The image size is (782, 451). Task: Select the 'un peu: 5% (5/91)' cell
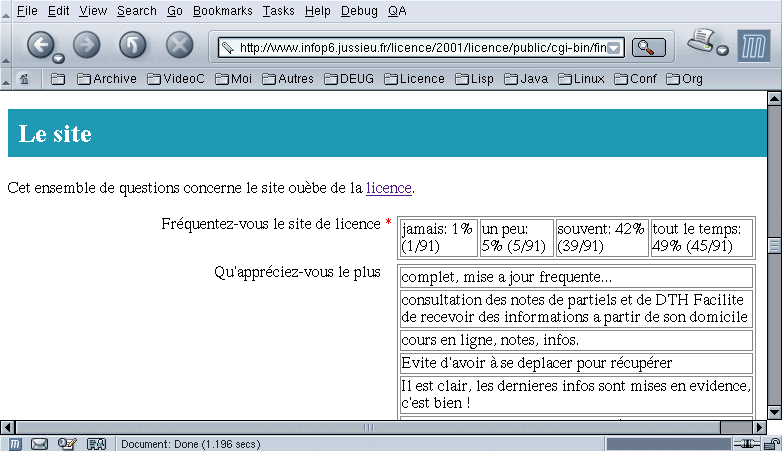516,237
